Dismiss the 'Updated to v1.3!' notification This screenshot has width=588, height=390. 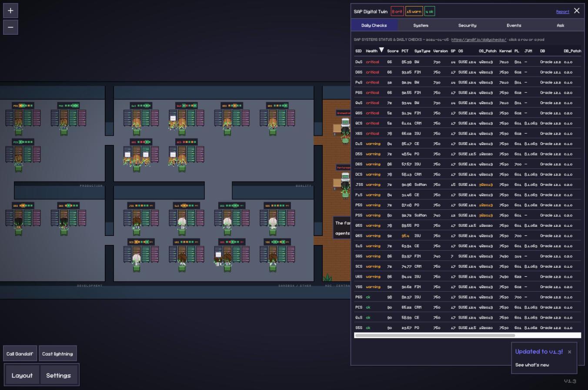point(569,352)
